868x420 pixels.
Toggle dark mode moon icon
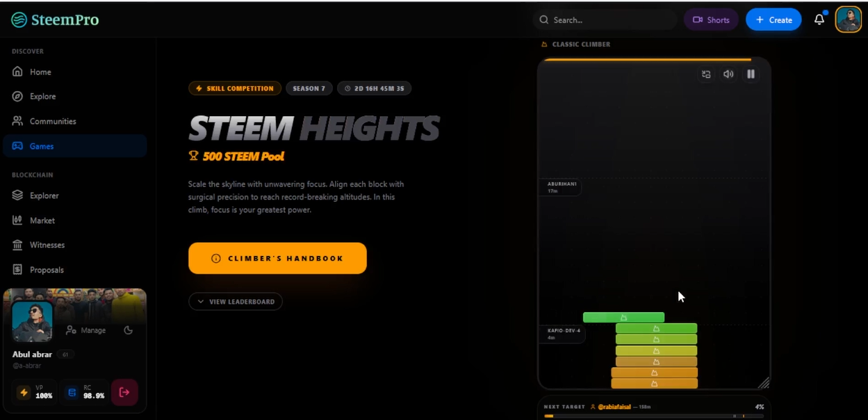[x=128, y=330]
